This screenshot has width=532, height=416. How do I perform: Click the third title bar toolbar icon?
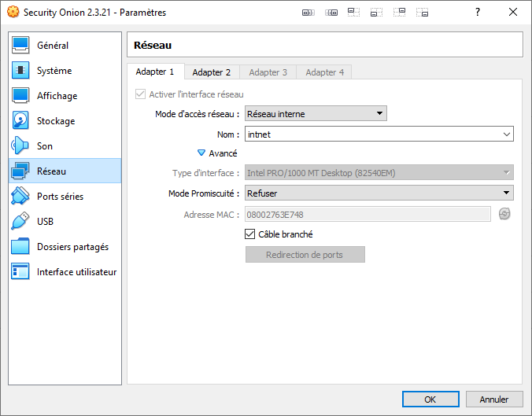353,13
